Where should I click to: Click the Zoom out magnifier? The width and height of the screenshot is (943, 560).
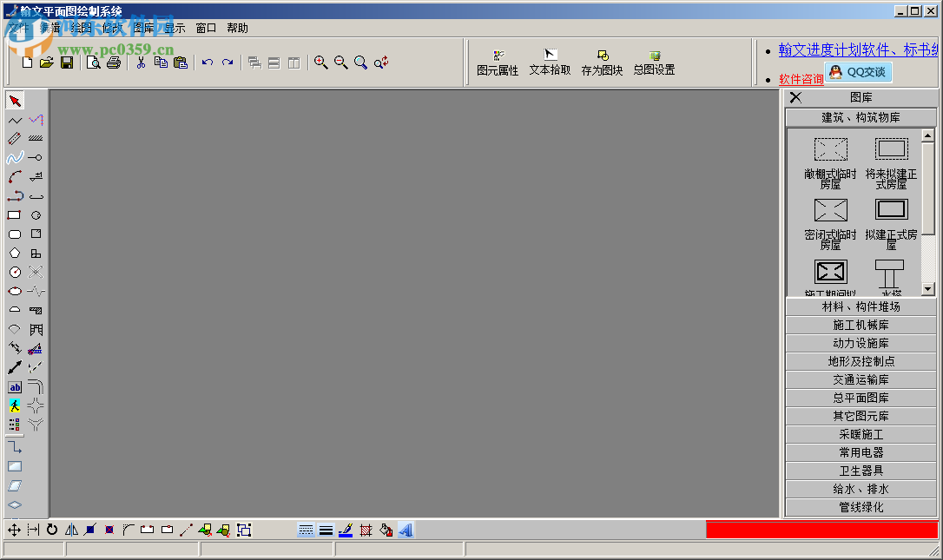(341, 63)
